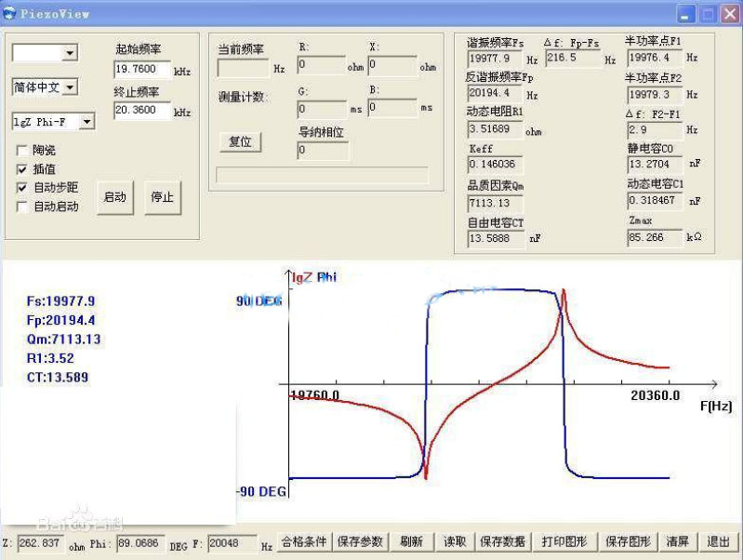Enable the 自动启动 option

[x=22, y=207]
